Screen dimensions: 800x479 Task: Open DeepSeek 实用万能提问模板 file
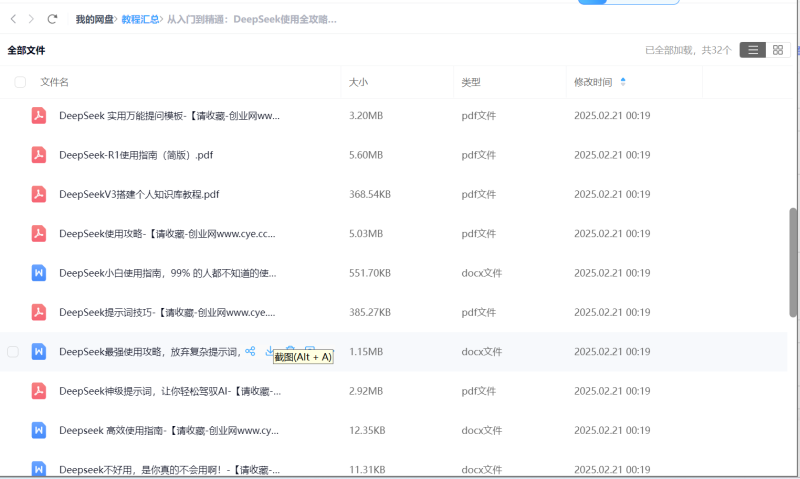tap(169, 116)
